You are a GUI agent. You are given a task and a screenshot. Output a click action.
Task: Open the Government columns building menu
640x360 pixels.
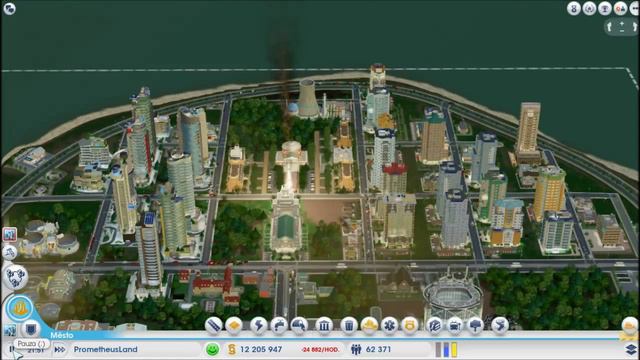click(x=324, y=325)
